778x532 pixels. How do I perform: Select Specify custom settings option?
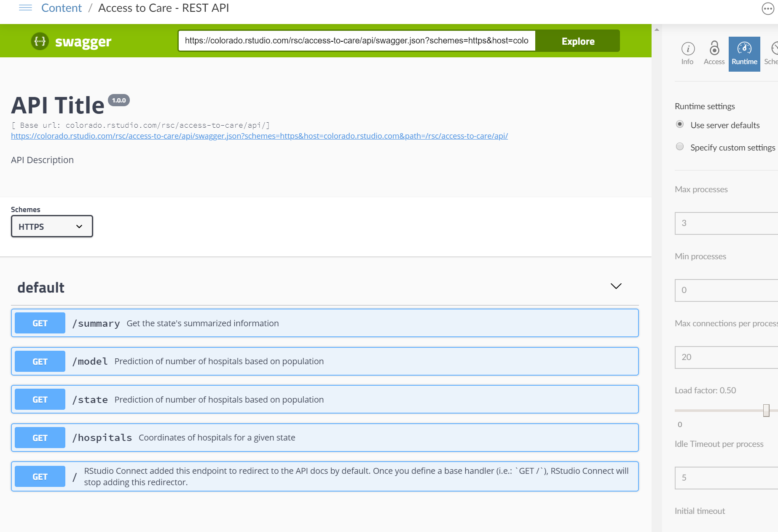[680, 147]
